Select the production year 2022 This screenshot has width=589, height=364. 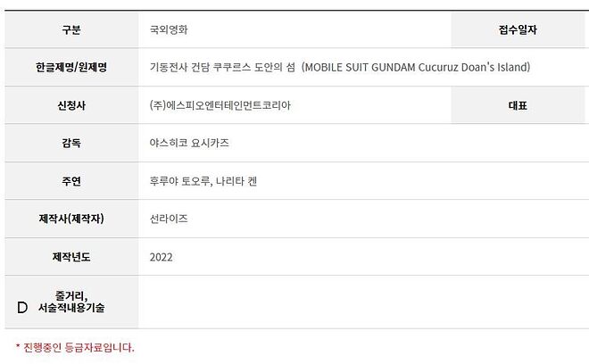pyautogui.click(x=162, y=257)
